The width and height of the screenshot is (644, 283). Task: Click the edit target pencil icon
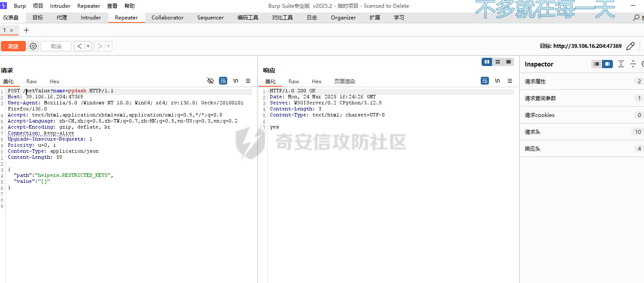point(630,46)
